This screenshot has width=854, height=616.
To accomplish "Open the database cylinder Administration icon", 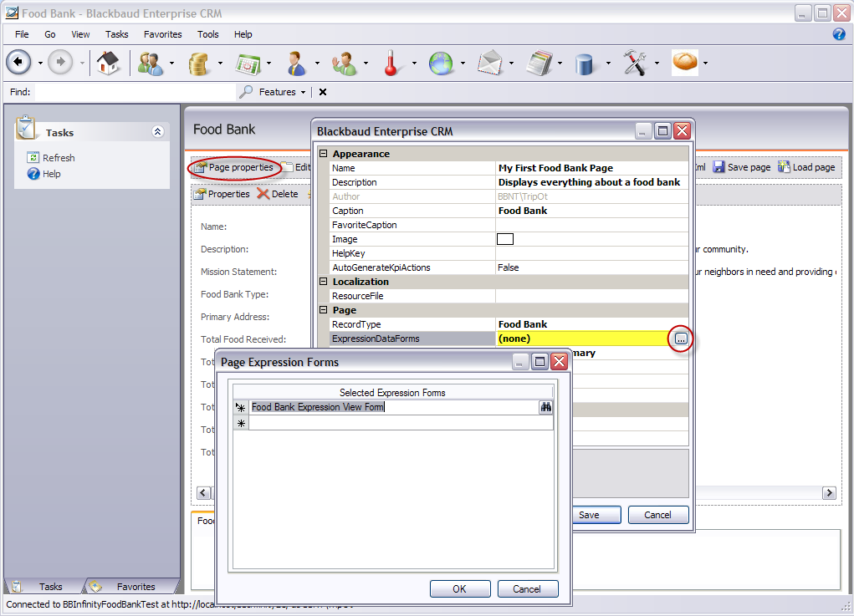I will point(584,64).
